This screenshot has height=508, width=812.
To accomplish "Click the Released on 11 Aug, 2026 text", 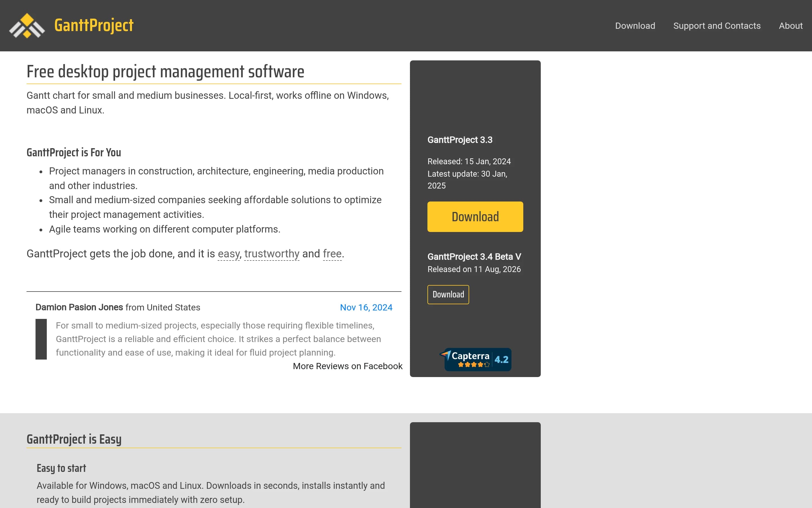I will [474, 270].
